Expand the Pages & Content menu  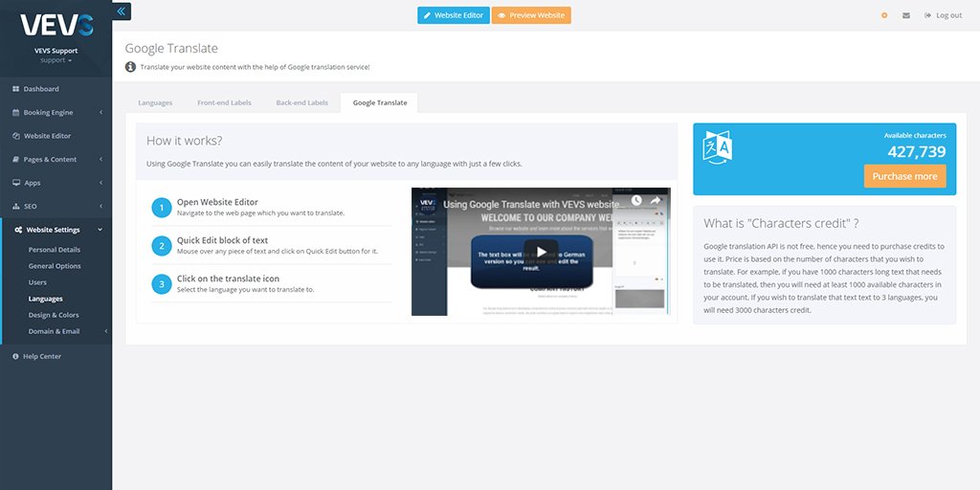pyautogui.click(x=56, y=160)
